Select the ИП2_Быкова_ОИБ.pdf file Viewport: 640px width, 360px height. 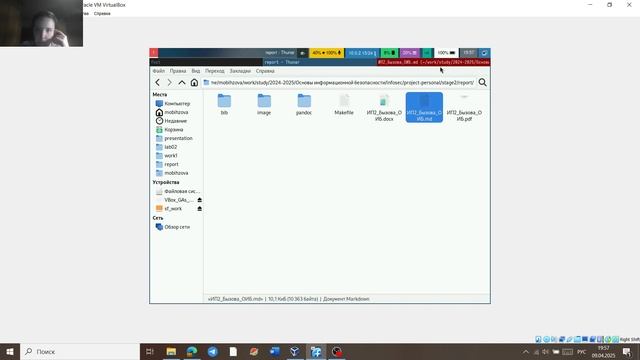(464, 108)
